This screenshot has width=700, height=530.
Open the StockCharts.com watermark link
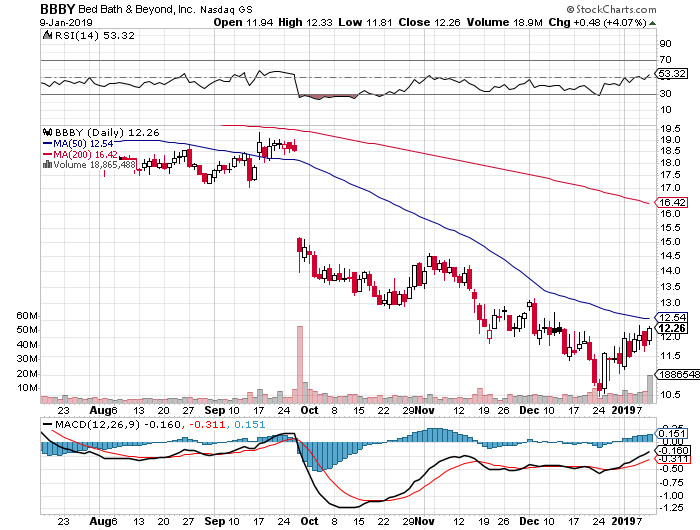tap(616, 9)
